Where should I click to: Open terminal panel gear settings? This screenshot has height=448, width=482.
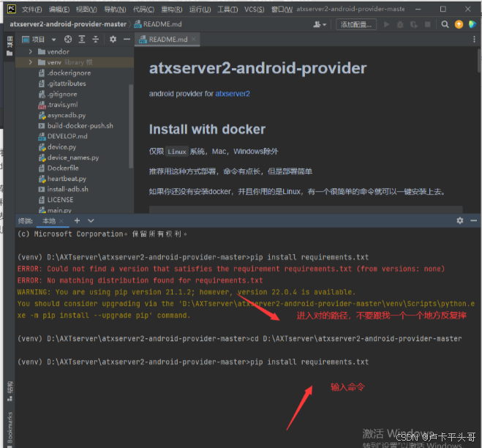pyautogui.click(x=459, y=220)
